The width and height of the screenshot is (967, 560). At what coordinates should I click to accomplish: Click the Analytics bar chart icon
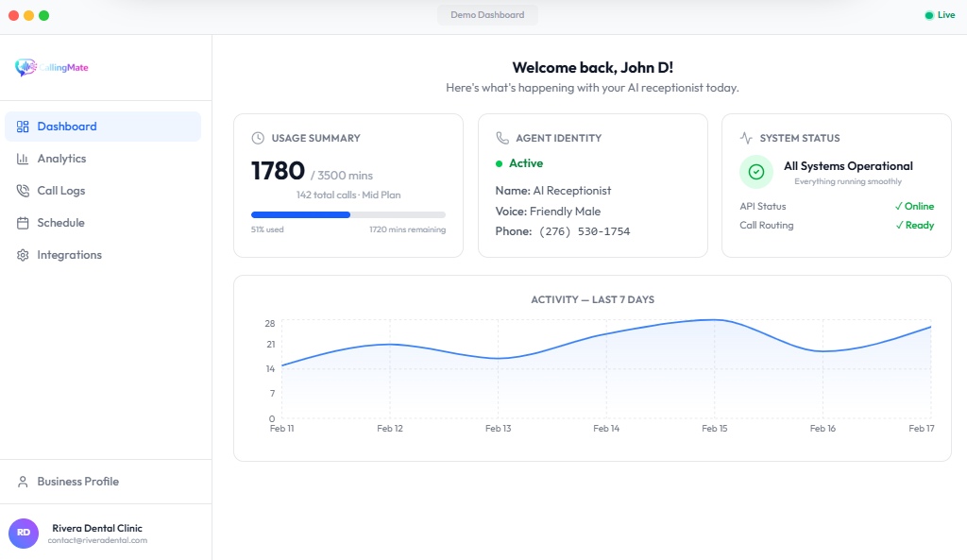click(23, 159)
